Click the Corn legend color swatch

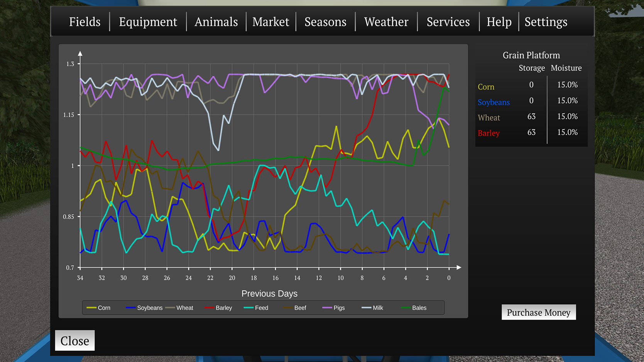point(91,308)
